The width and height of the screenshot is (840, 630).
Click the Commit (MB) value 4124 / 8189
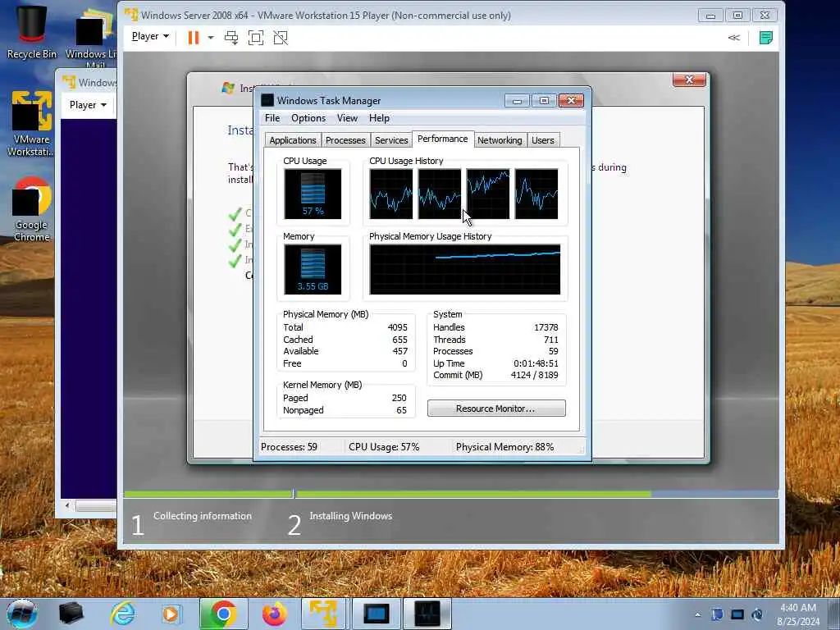(534, 375)
